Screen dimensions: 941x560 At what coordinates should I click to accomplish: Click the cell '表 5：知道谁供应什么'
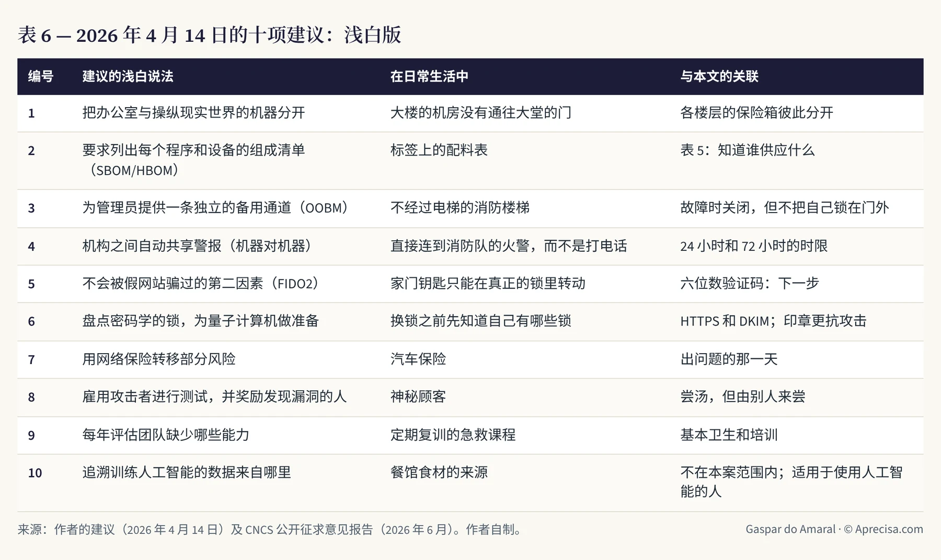748,150
